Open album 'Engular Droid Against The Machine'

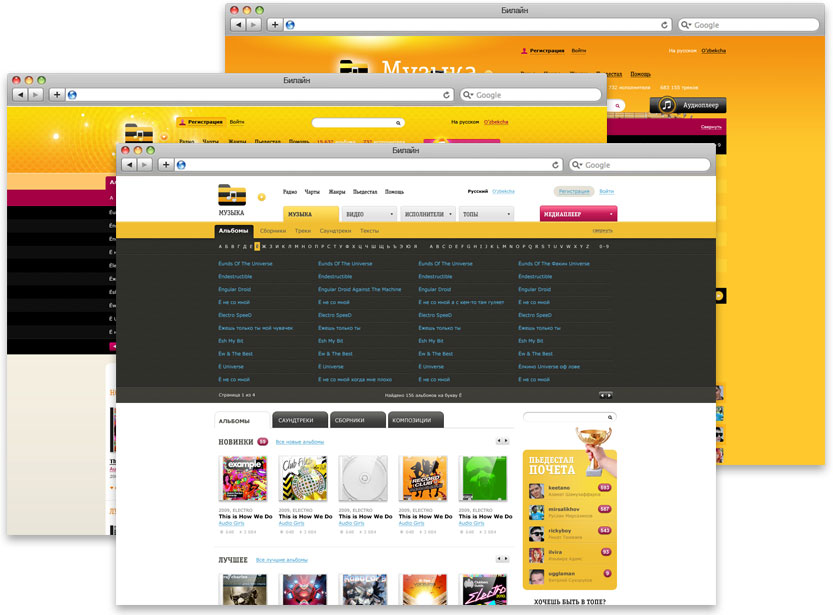click(x=360, y=289)
